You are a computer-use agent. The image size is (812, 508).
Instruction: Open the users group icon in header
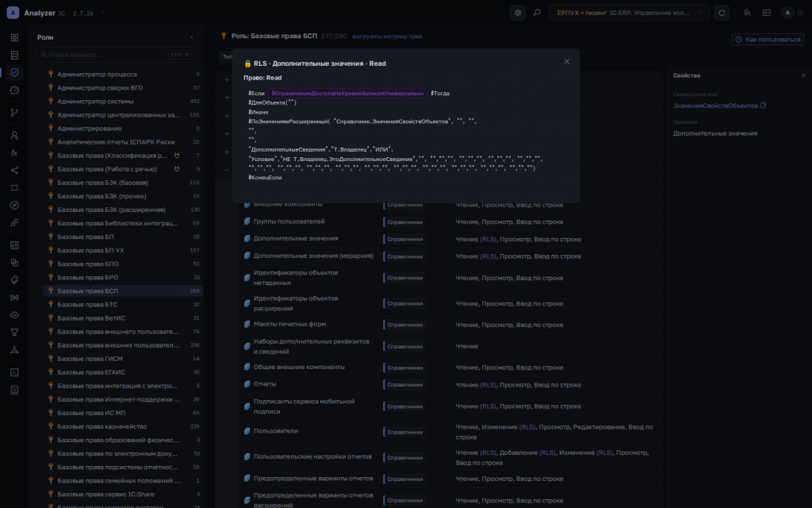[747, 13]
